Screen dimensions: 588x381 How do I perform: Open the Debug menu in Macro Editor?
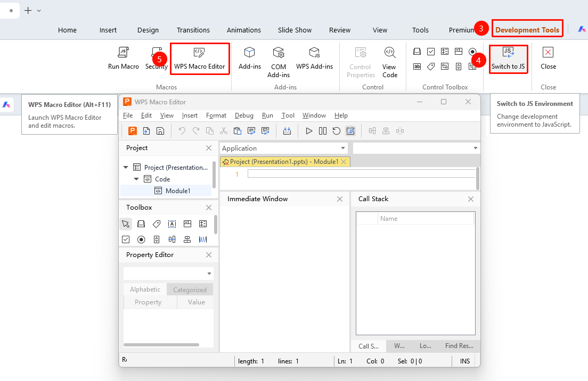244,115
